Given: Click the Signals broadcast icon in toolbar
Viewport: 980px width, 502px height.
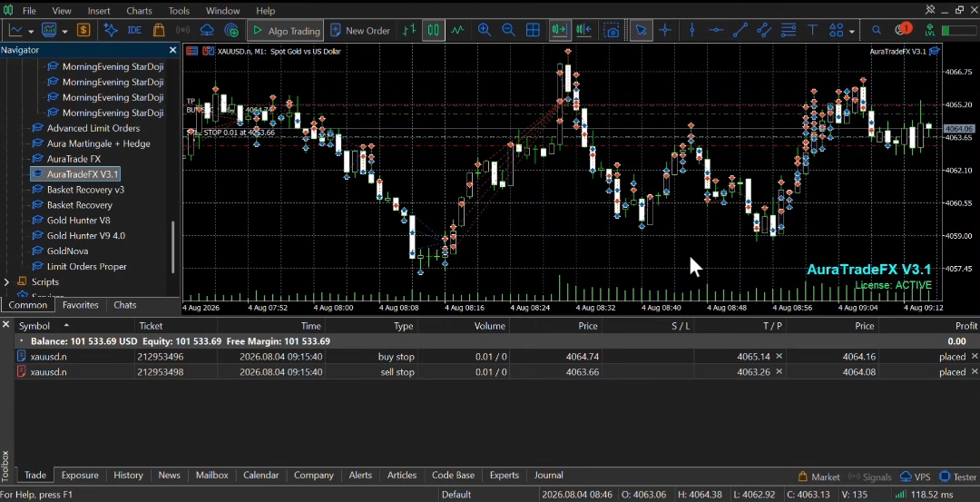Looking at the screenshot, I should pyautogui.click(x=182, y=30).
